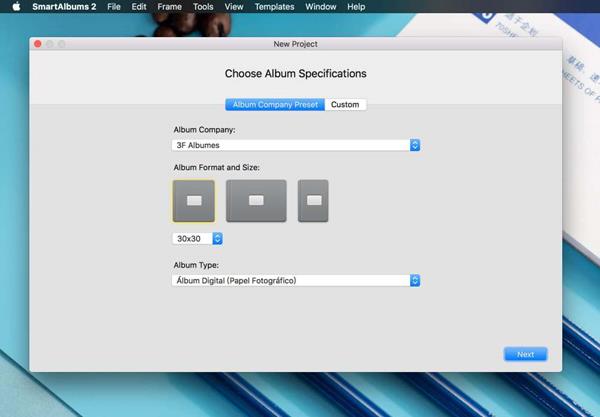Open the Window menu
The image size is (600, 417).
(320, 7)
